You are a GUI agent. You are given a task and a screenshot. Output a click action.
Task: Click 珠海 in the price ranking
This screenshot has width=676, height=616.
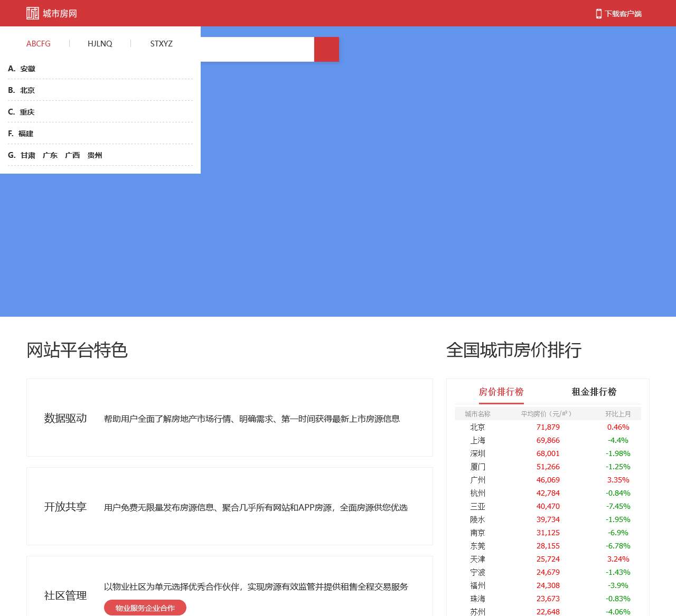tap(478, 599)
